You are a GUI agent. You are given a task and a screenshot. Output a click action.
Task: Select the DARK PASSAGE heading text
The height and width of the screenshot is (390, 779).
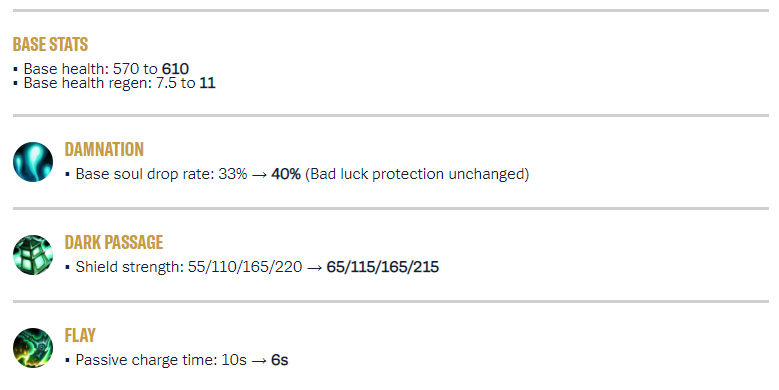pos(114,242)
